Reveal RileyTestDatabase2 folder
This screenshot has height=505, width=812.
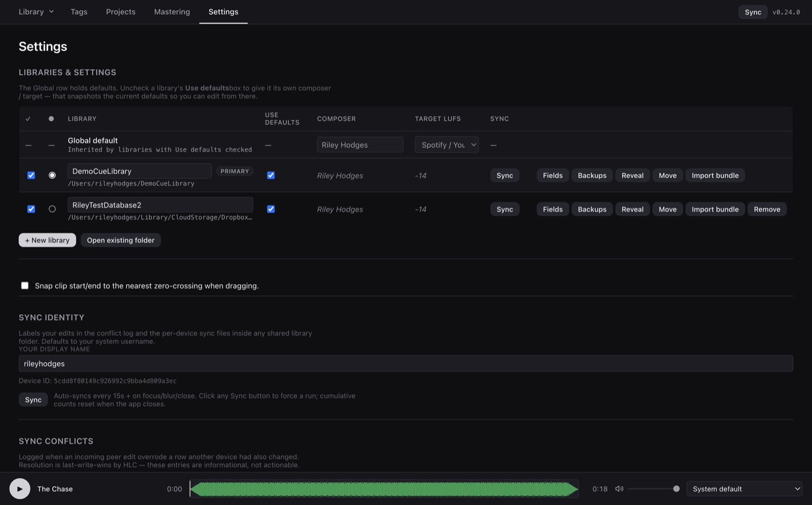tap(632, 209)
